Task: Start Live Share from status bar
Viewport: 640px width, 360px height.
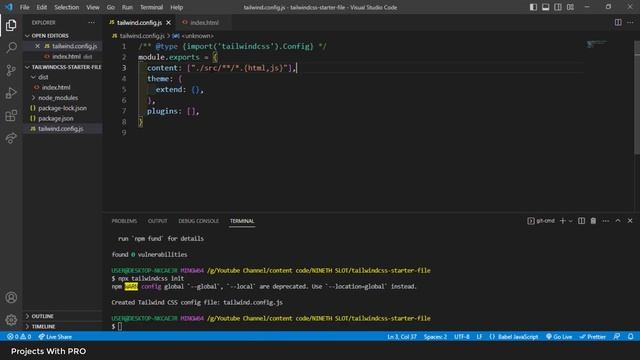Action: [55, 337]
